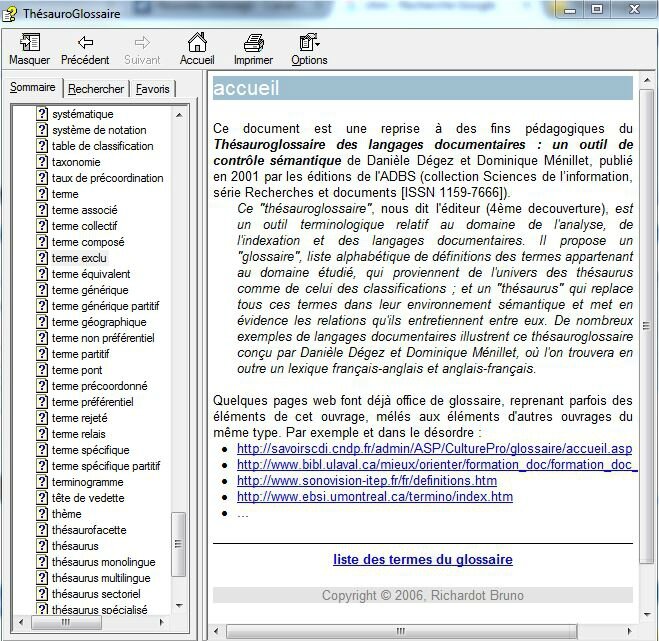Screen dimensions: 659x641
Task: Switch to the Rechercher tab
Action: [x=96, y=89]
